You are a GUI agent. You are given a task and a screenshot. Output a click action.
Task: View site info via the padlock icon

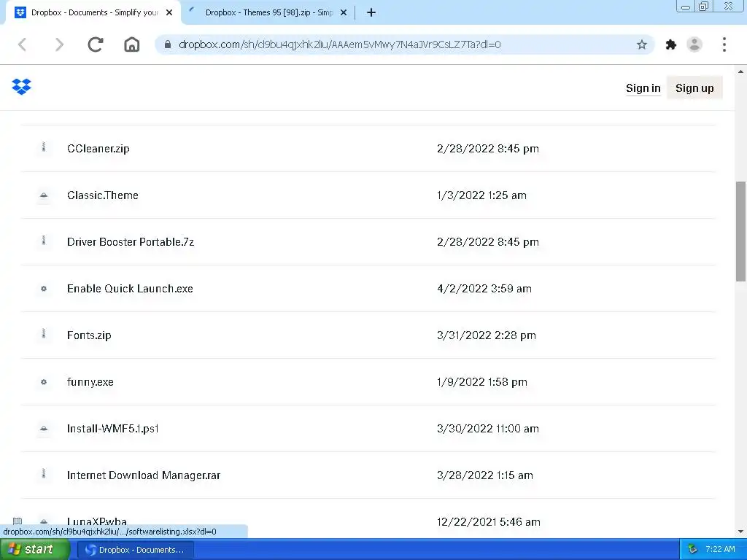(168, 44)
